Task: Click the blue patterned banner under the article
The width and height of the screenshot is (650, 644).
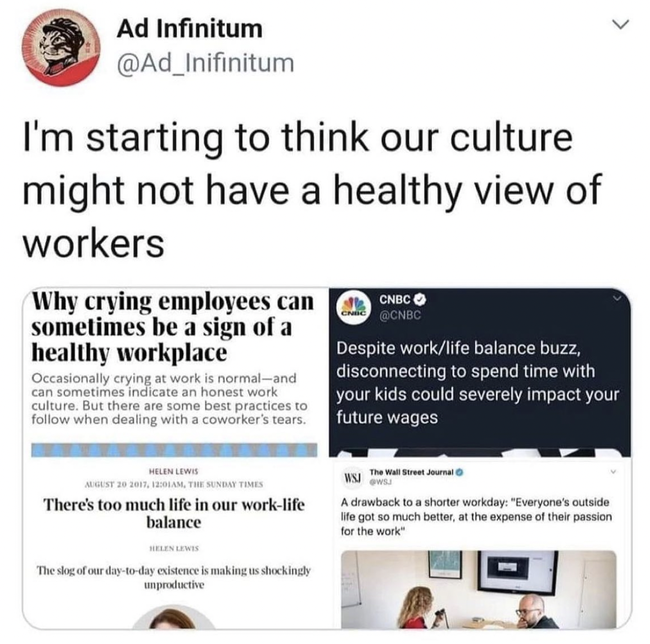Action: coord(174,450)
